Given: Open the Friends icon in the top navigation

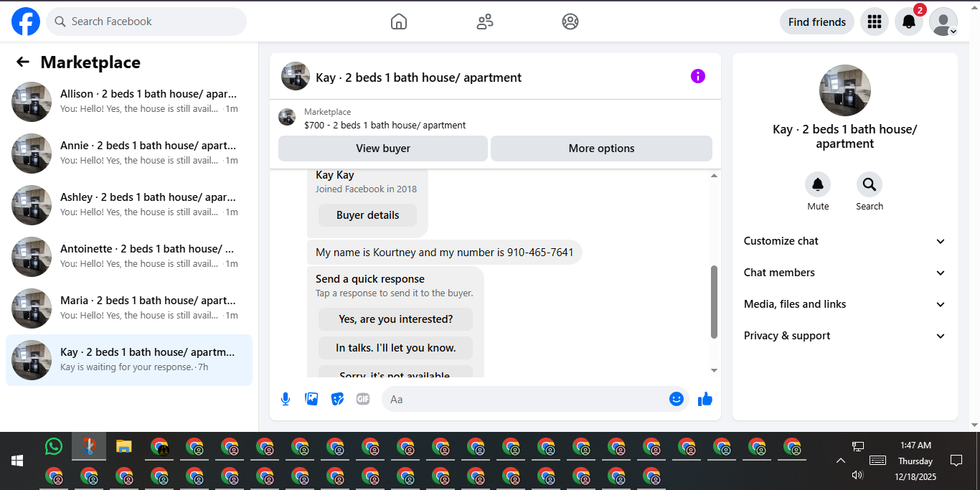Looking at the screenshot, I should pyautogui.click(x=485, y=22).
